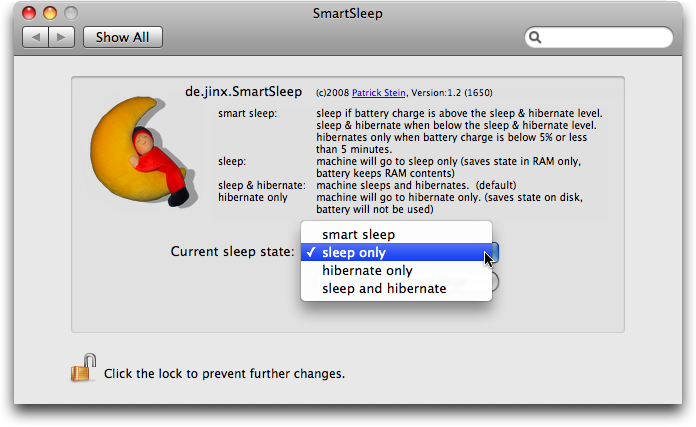Click the 'smart sleep:' description label

pyautogui.click(x=247, y=114)
